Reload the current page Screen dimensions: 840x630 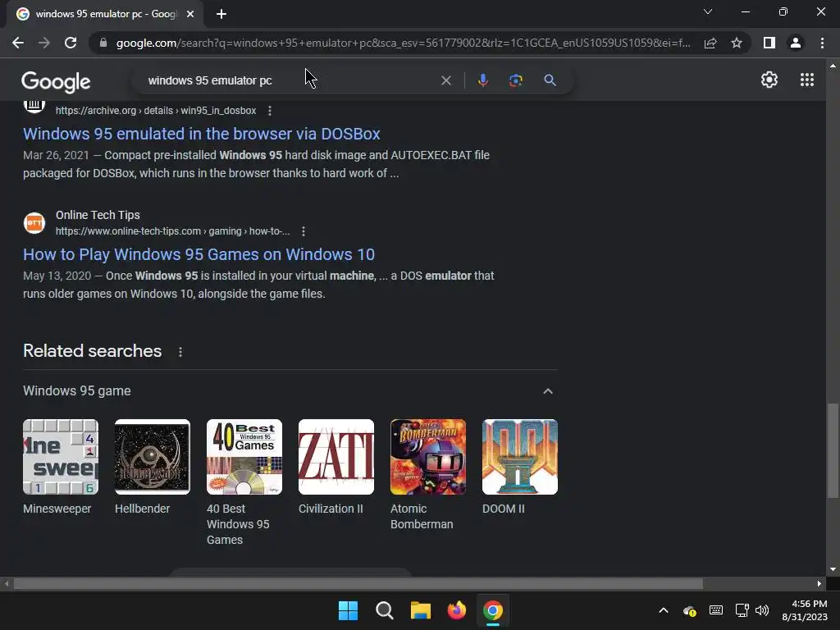coord(71,43)
